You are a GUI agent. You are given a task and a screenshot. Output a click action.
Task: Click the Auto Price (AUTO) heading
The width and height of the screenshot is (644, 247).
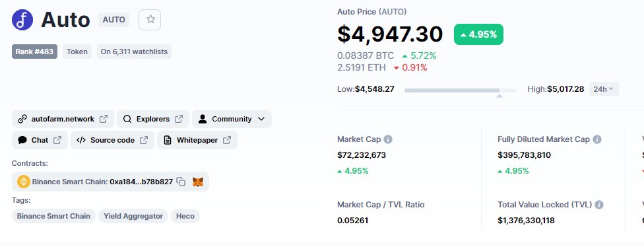pos(371,12)
